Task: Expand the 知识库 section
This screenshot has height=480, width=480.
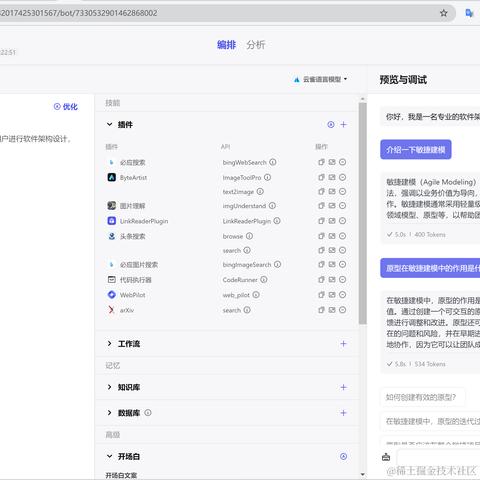Action: click(109, 387)
